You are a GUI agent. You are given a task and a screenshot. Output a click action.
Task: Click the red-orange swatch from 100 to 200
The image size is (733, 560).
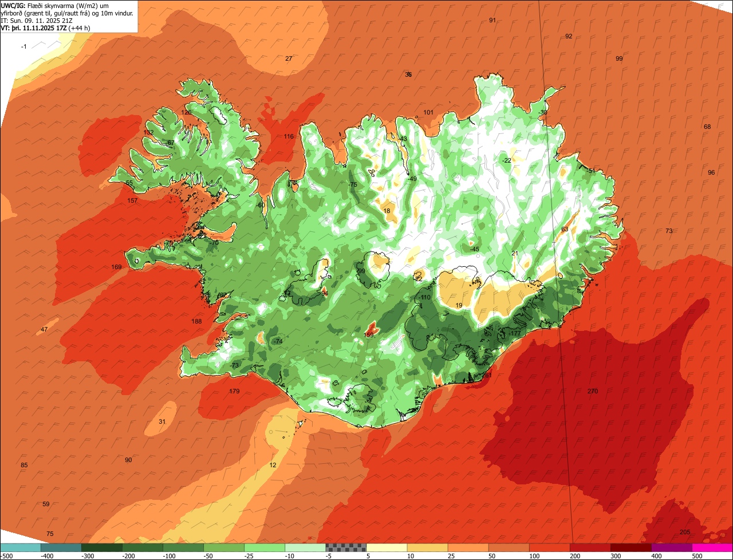pyautogui.click(x=549, y=547)
